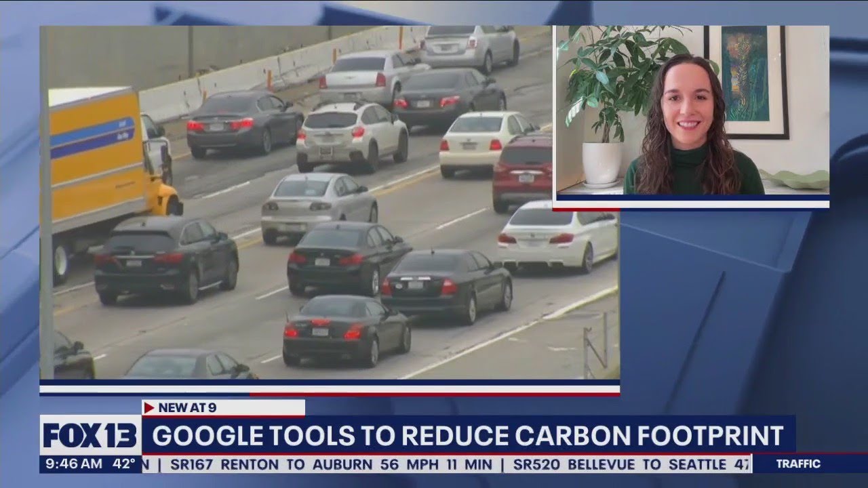The width and height of the screenshot is (868, 488).
Task: Click the interview guest video inset
Action: tap(692, 110)
